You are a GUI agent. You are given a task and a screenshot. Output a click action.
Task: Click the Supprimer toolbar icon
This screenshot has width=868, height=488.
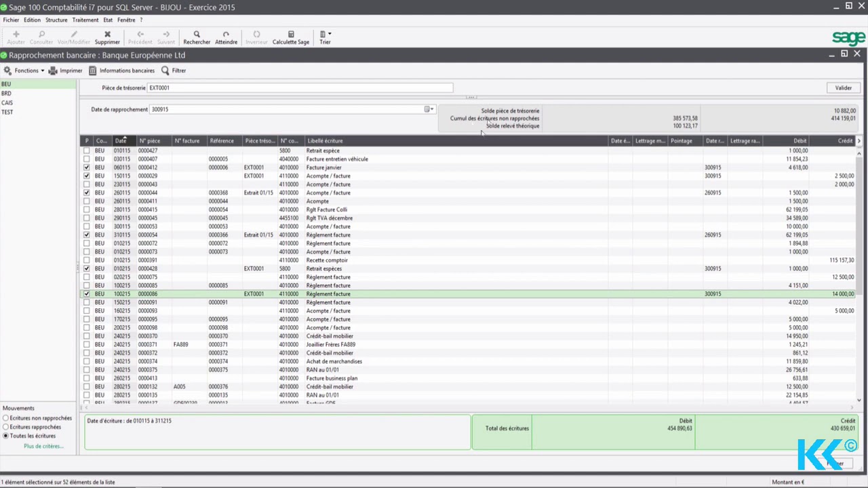(x=107, y=34)
